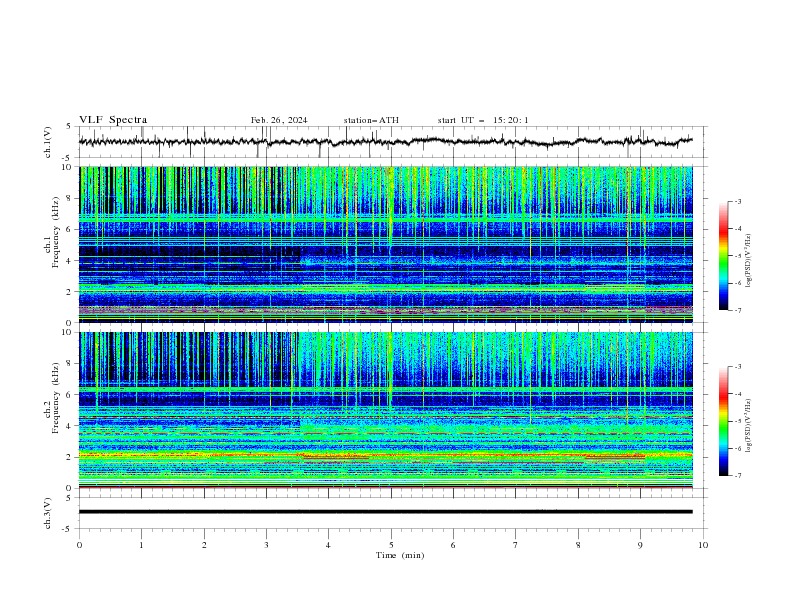Click time axis tick label "10"
This screenshot has height=612, width=792.
click(703, 545)
